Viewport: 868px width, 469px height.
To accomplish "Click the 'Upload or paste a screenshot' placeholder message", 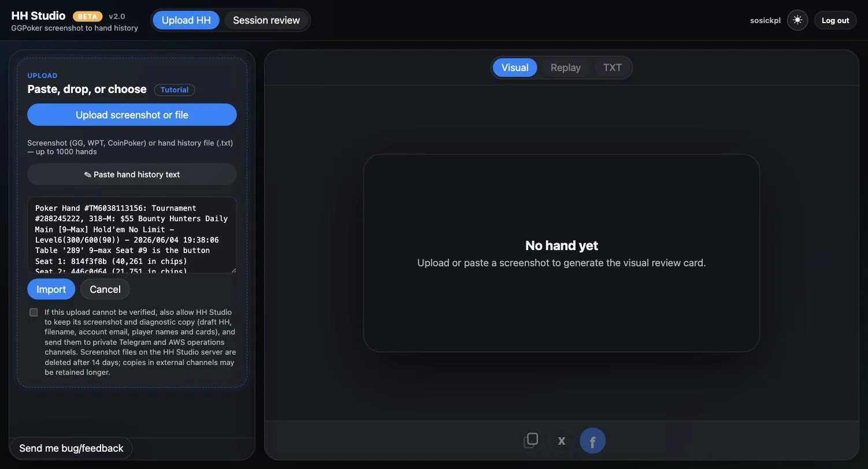I will pyautogui.click(x=562, y=263).
